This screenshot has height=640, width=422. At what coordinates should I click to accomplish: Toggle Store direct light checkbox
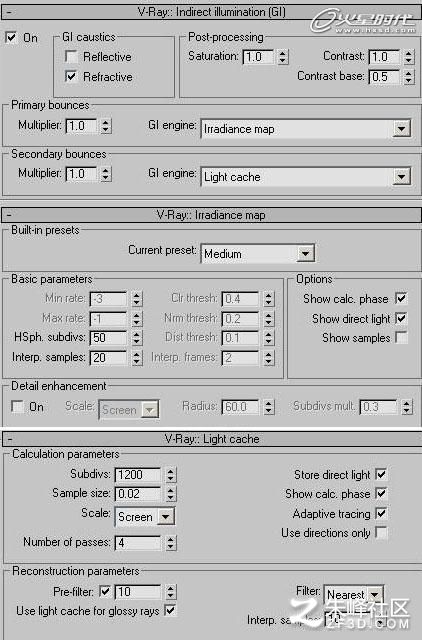click(x=381, y=474)
